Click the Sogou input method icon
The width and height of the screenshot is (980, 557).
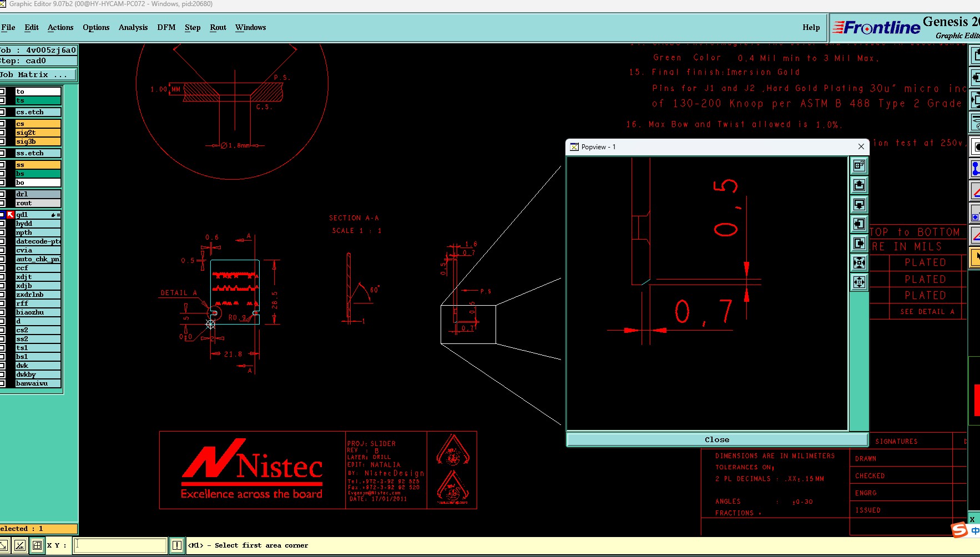coord(959,529)
